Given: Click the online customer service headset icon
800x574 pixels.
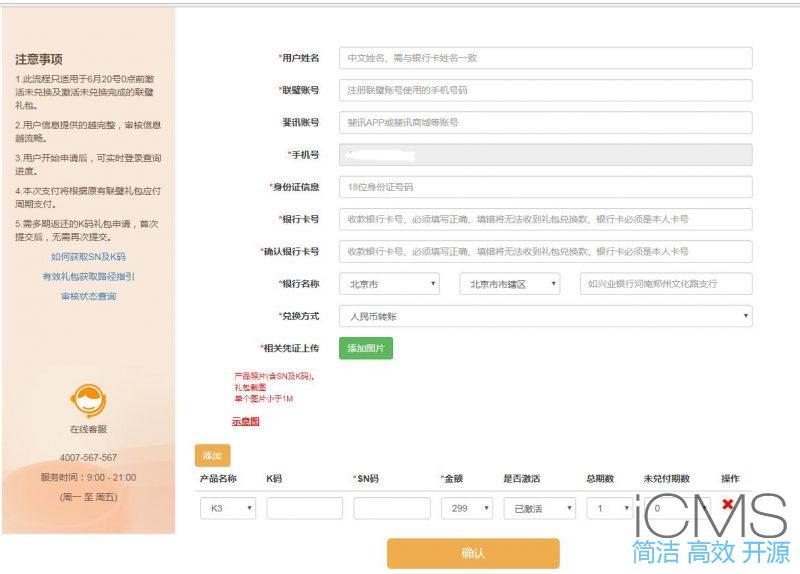Looking at the screenshot, I should (x=88, y=400).
